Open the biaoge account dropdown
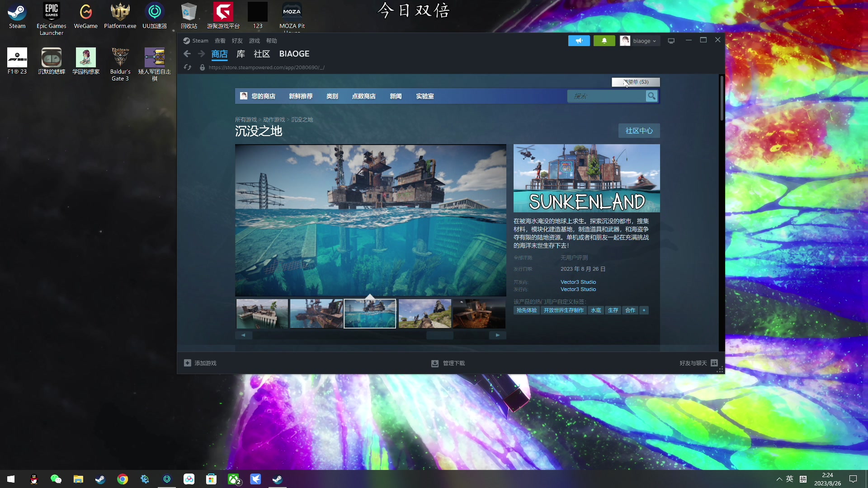This screenshot has height=488, width=868. pyautogui.click(x=639, y=41)
